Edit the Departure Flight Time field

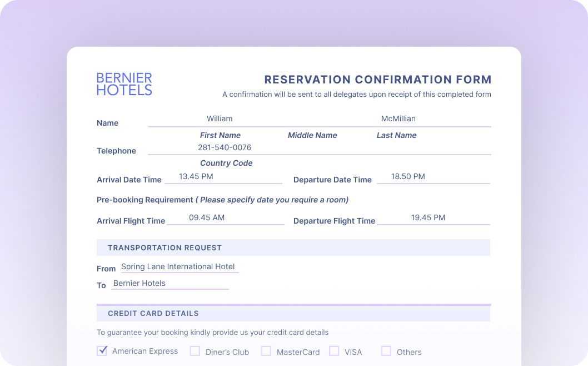(433, 218)
